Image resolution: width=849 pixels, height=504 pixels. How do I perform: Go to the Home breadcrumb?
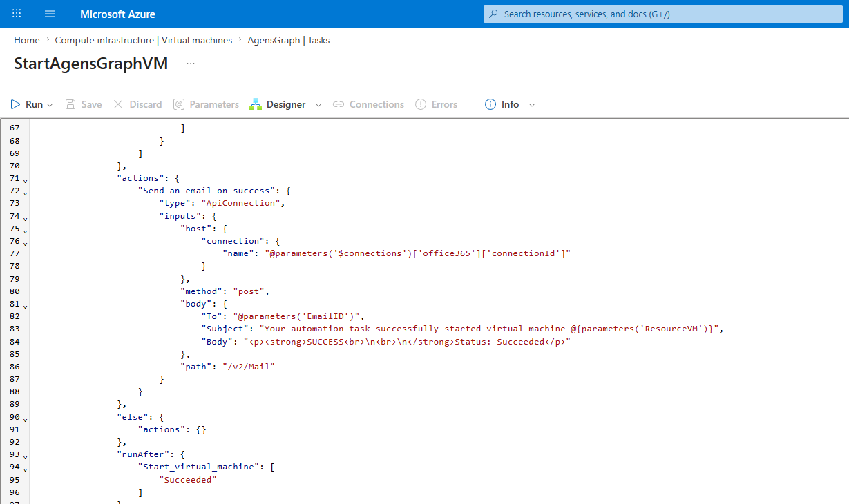pos(27,40)
